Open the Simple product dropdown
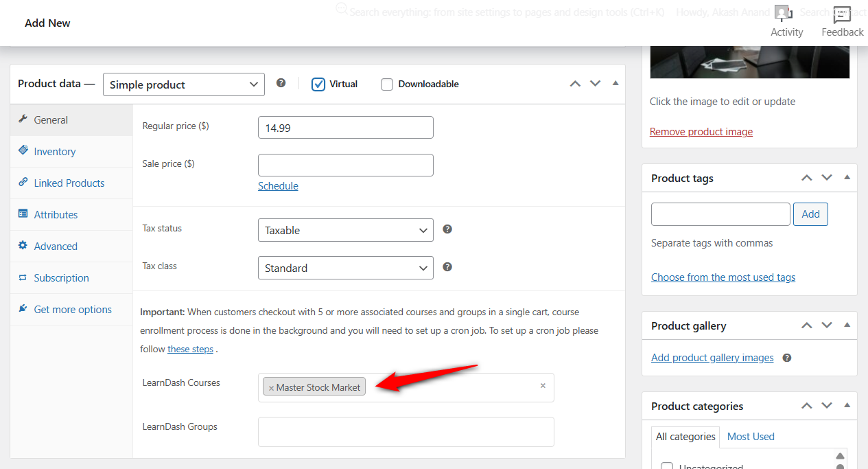Image resolution: width=868 pixels, height=469 pixels. coord(183,84)
